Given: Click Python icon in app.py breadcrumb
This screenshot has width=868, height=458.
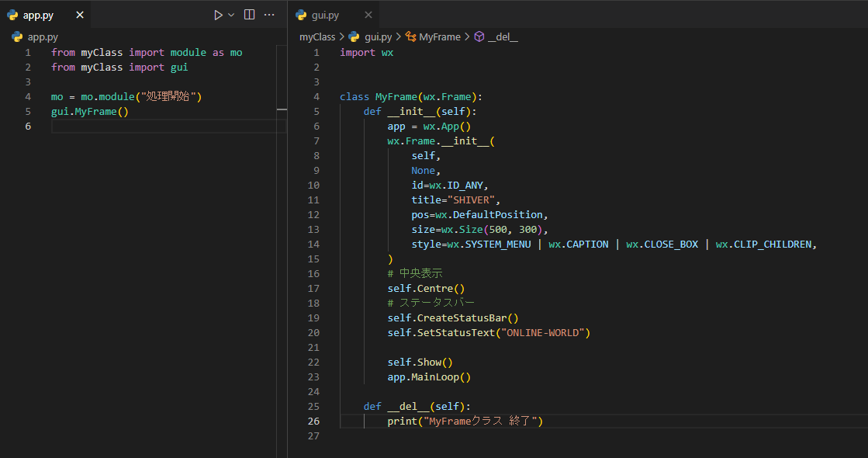Looking at the screenshot, I should pos(17,37).
